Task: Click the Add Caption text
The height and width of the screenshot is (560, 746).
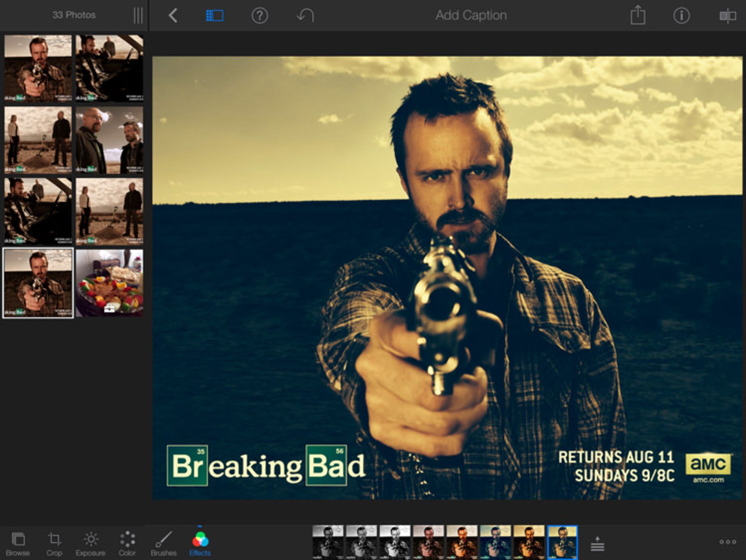Action: click(471, 16)
